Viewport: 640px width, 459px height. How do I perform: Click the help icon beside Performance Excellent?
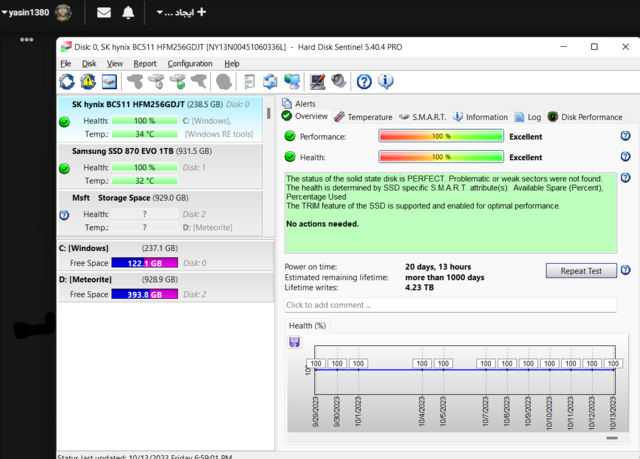[x=625, y=136]
